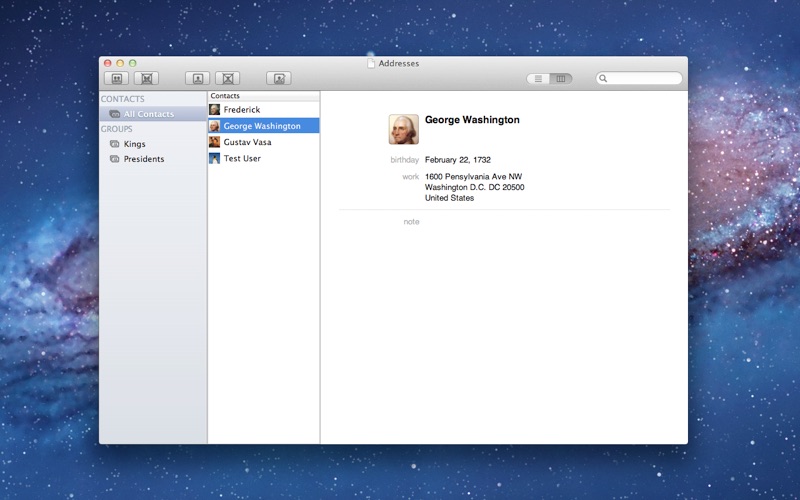Click the Addresses window title
The height and width of the screenshot is (500, 800).
point(398,63)
